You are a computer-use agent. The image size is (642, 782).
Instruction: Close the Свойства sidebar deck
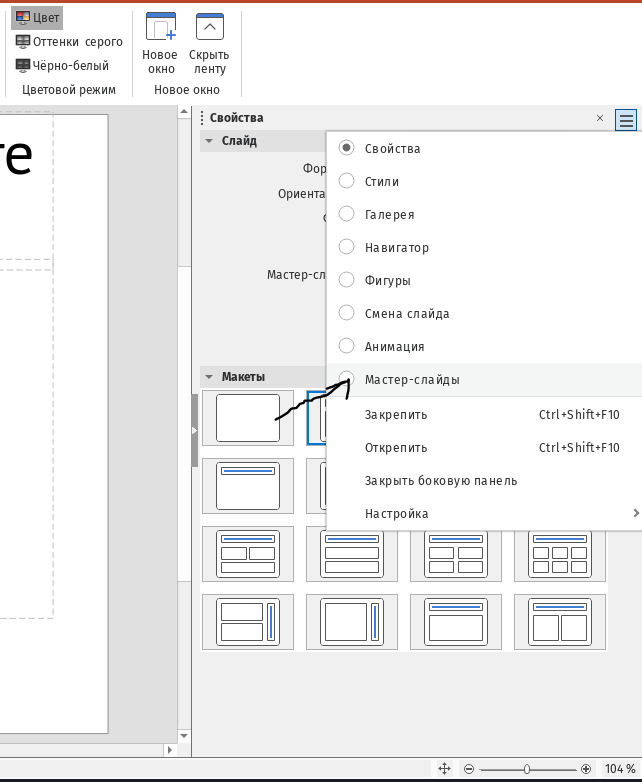coord(600,118)
